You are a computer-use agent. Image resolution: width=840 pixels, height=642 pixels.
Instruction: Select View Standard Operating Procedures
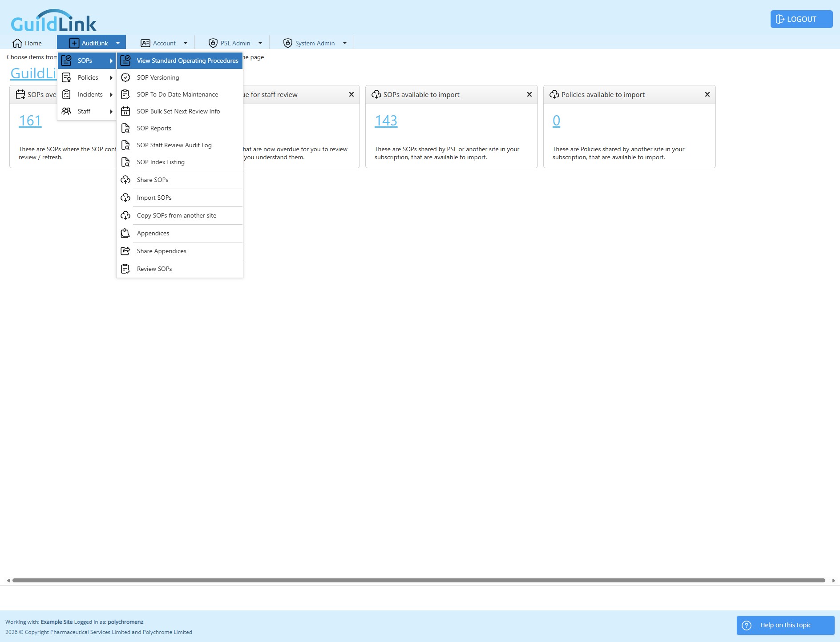180,61
